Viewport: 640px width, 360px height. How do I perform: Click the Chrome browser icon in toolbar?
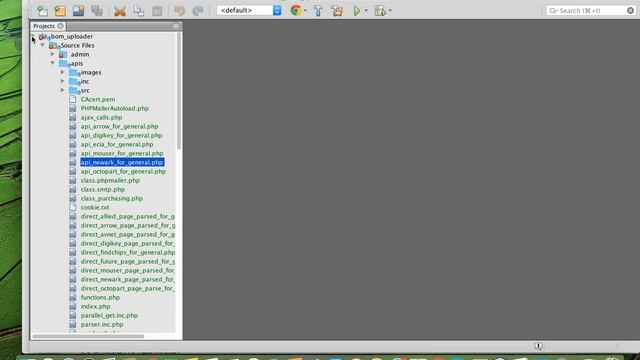pos(296,11)
